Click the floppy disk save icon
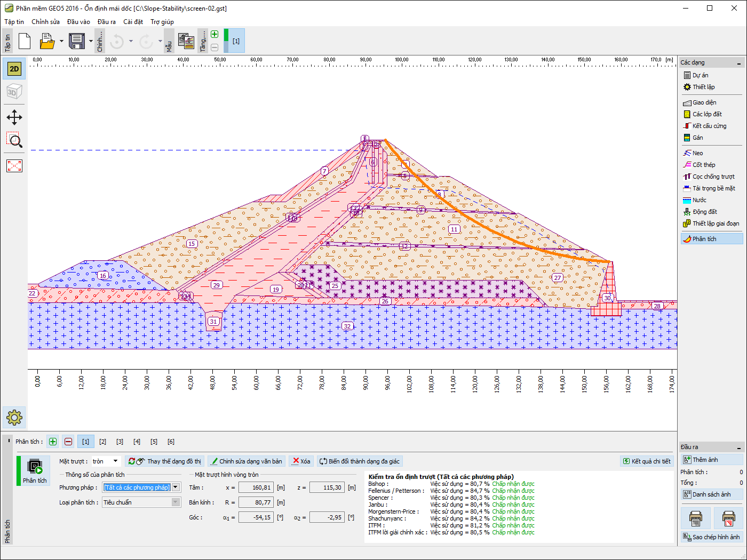747x560 pixels. point(77,41)
